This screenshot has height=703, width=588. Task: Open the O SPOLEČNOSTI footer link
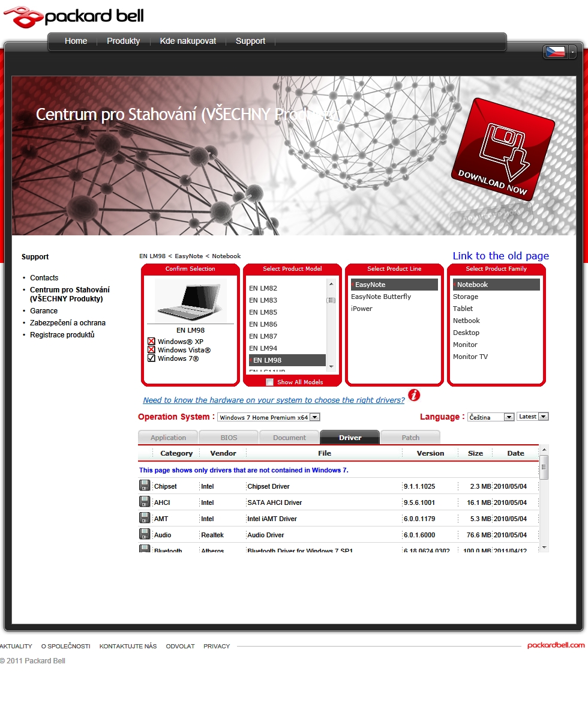[66, 646]
